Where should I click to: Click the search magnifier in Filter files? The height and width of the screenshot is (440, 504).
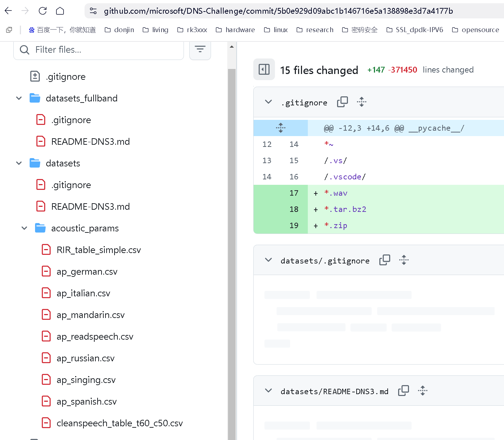(24, 49)
